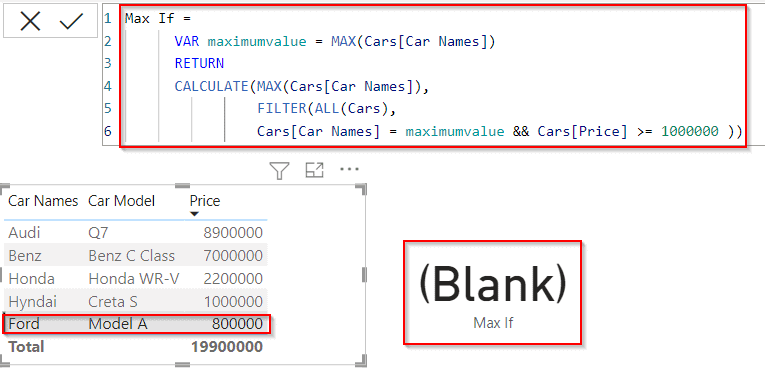Toggle the Price sort arrow
The height and width of the screenshot is (374, 765).
click(x=195, y=214)
